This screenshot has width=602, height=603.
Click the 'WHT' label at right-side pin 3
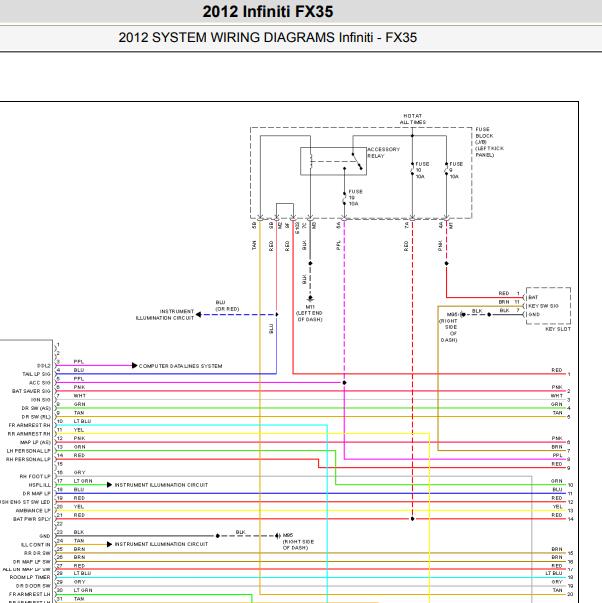(x=556, y=396)
